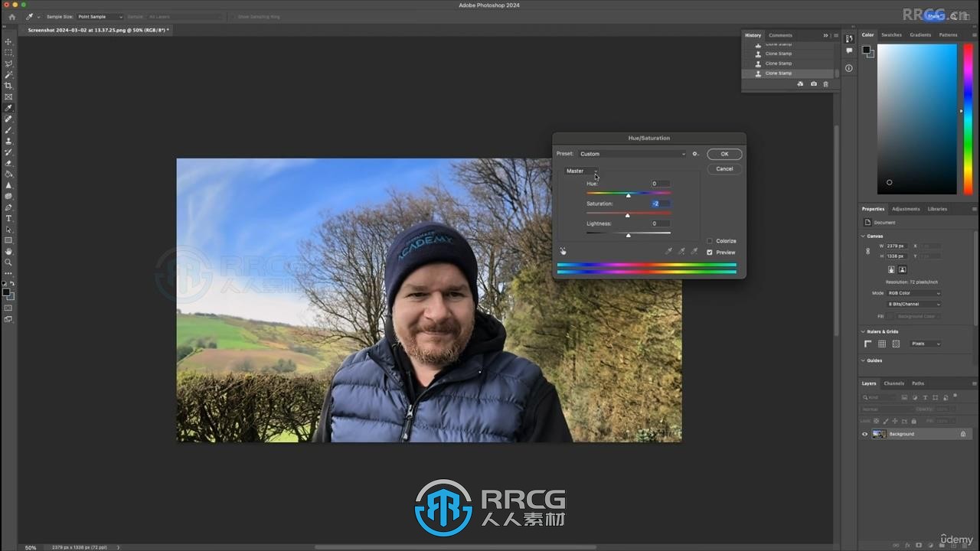Click the foreground color swatch in toolbar
Screen dimensions: 980x551
(6, 292)
